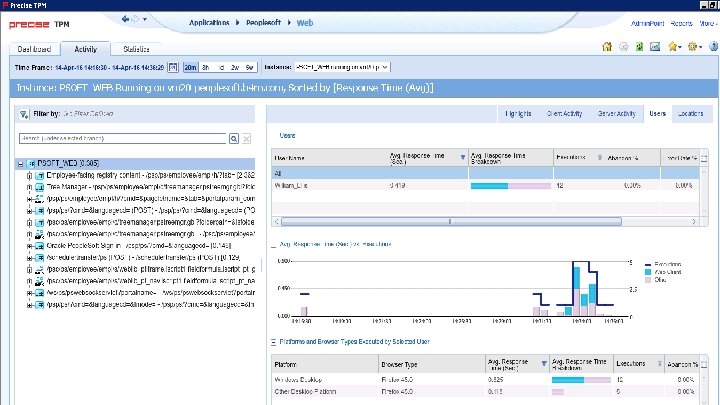Click the search magnifier button
The height and width of the screenshot is (405, 720).
(234, 138)
